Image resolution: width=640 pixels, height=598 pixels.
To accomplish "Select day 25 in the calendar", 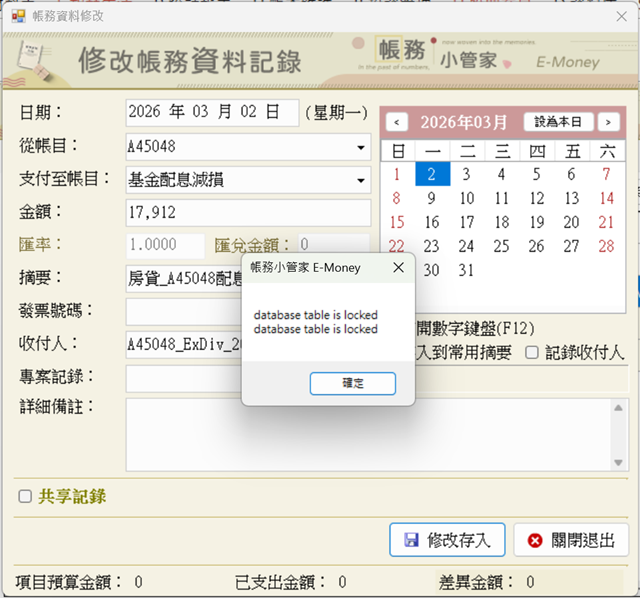I will pos(502,247).
